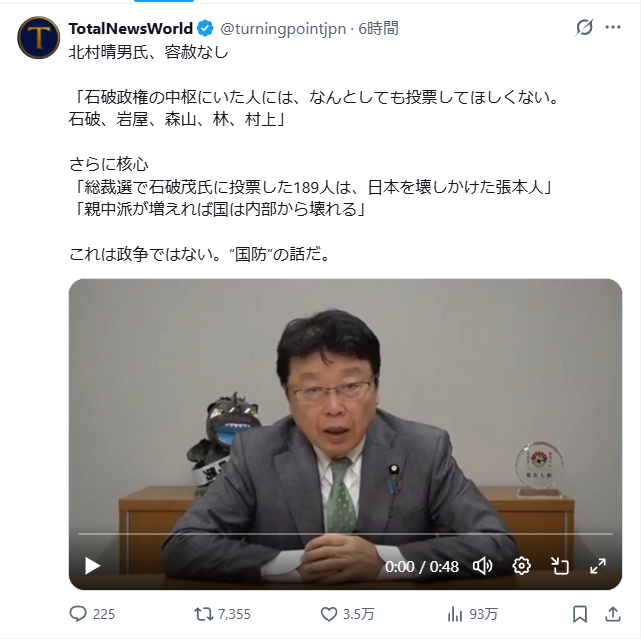Screen dimensions: 641x639
Task: Click the reply comment icon
Action: pos(78,614)
